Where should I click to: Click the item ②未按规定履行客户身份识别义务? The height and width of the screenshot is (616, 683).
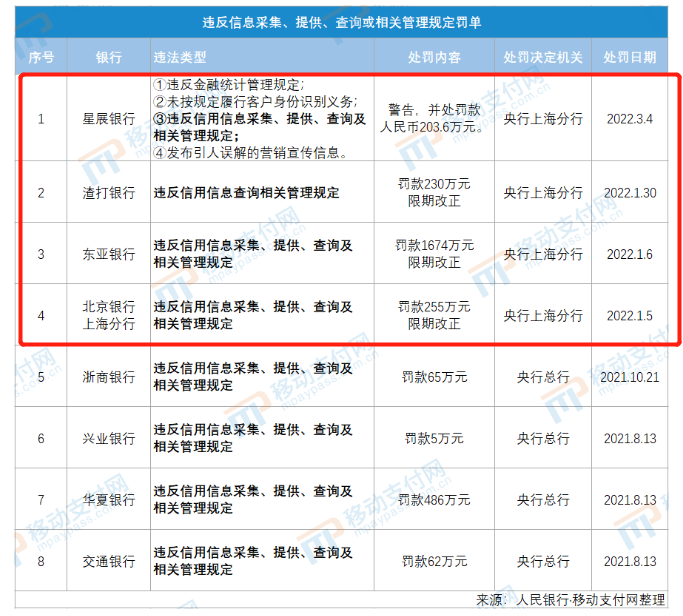pyautogui.click(x=255, y=102)
